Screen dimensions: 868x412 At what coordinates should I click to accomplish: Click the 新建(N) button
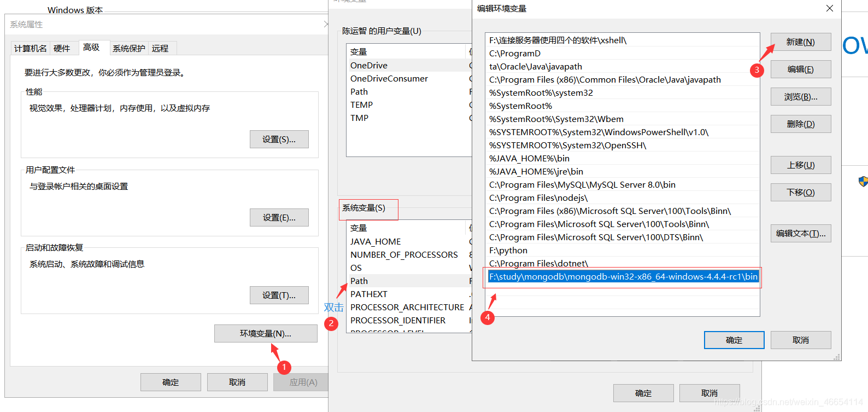801,42
